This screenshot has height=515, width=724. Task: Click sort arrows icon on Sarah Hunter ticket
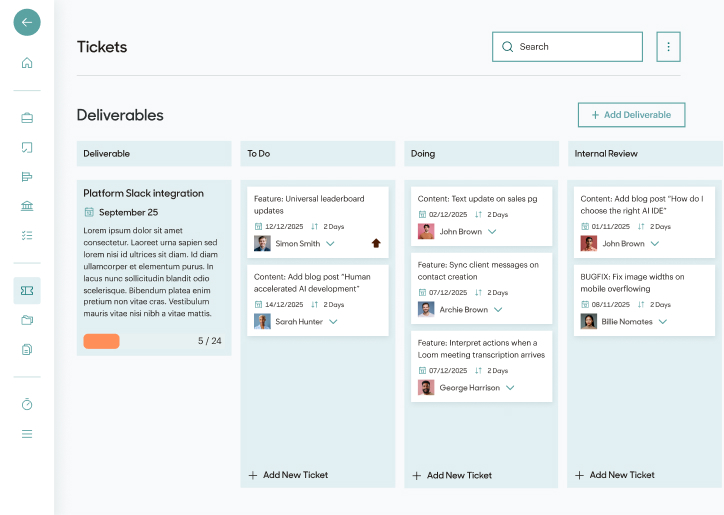coord(314,304)
